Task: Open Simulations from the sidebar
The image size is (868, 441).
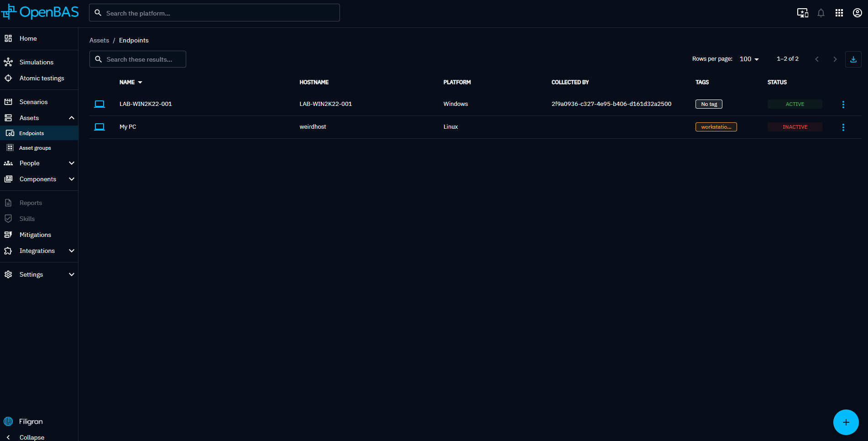Action: point(37,62)
